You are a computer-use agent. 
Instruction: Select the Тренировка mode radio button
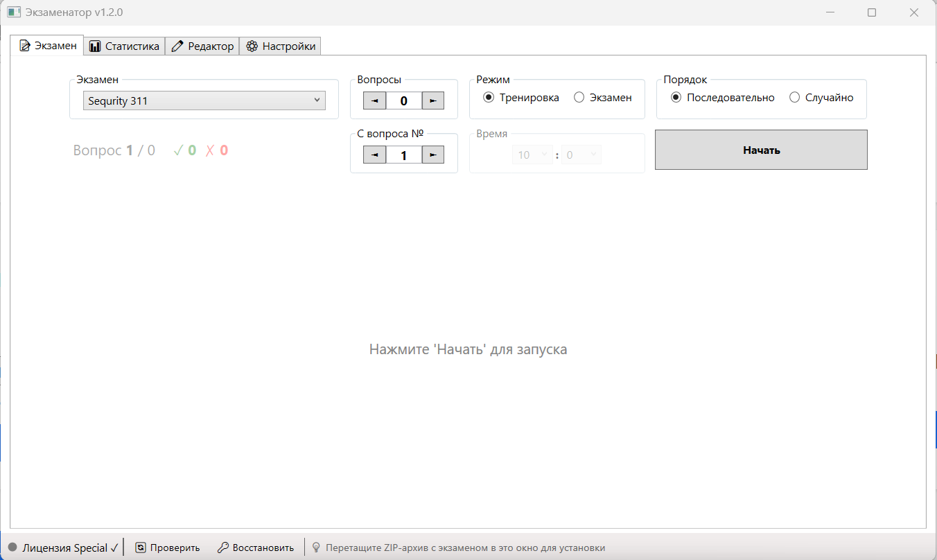pyautogui.click(x=489, y=98)
